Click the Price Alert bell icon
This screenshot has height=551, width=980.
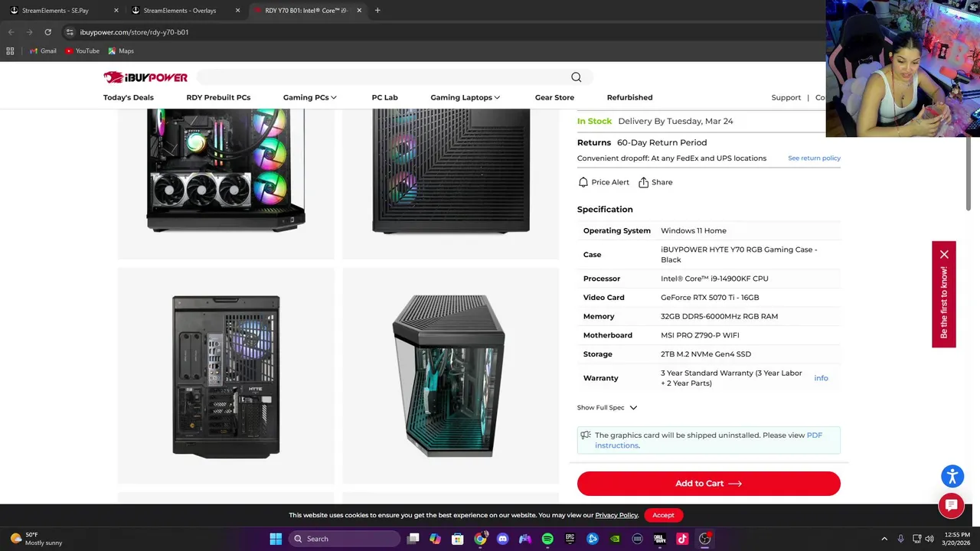pos(583,182)
